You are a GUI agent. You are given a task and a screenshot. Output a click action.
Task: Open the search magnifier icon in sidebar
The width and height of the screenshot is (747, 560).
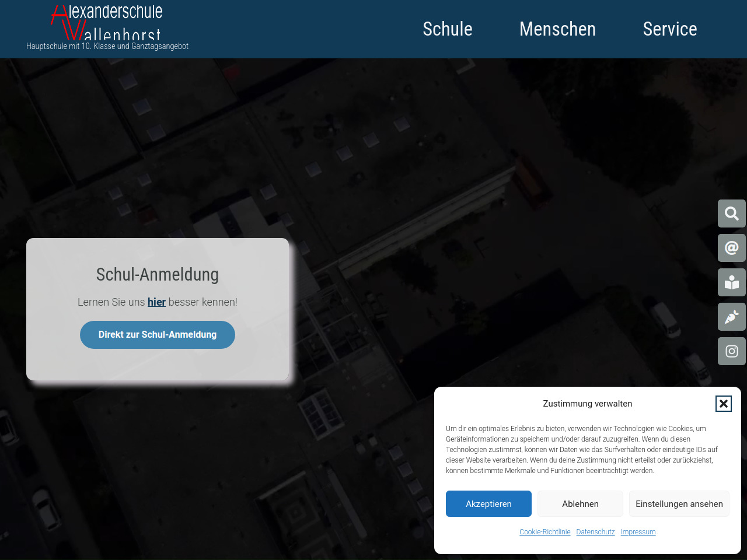pos(731,213)
